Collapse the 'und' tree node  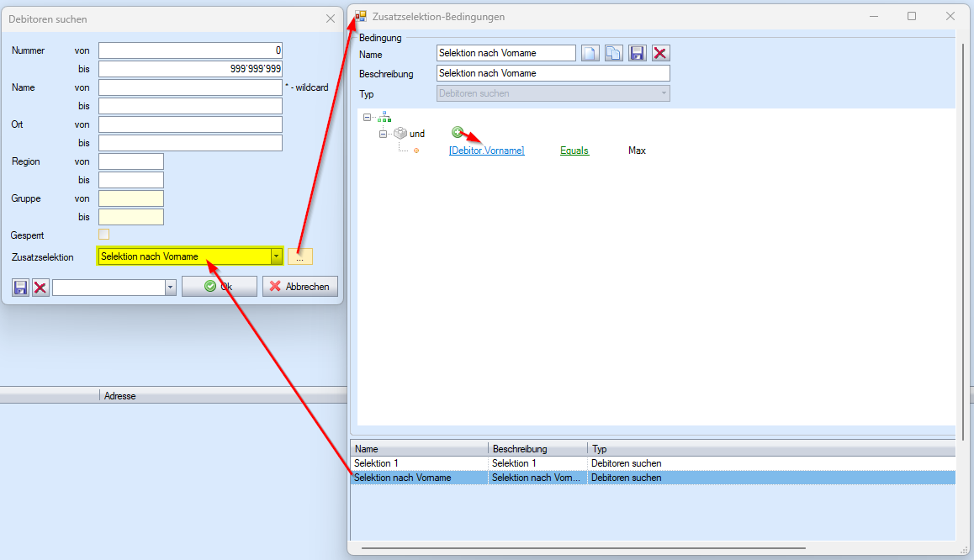coord(383,134)
